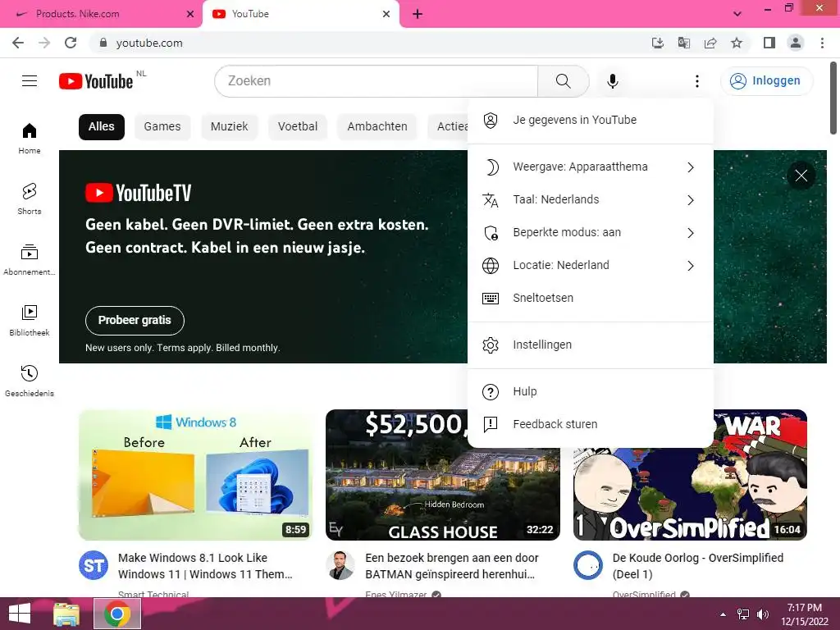This screenshot has height=630, width=840.
Task: Click the translate page icon
Action: click(x=683, y=43)
